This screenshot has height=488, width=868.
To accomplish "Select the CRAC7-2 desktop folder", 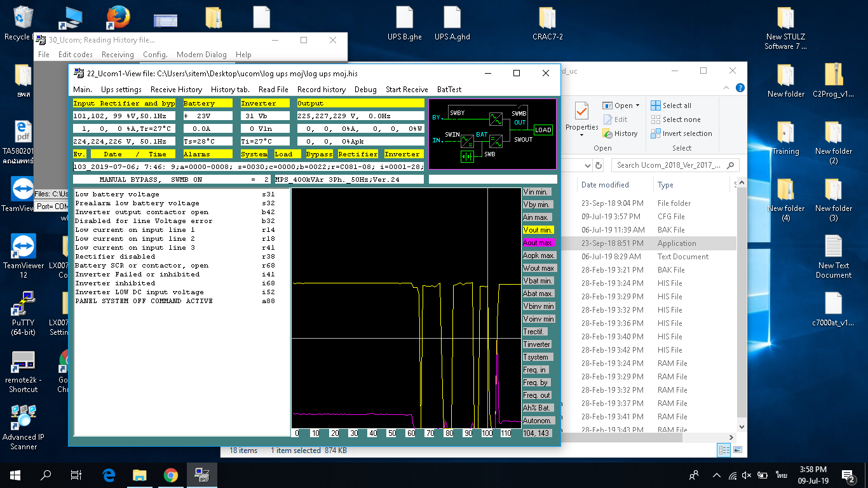I will coord(548,24).
